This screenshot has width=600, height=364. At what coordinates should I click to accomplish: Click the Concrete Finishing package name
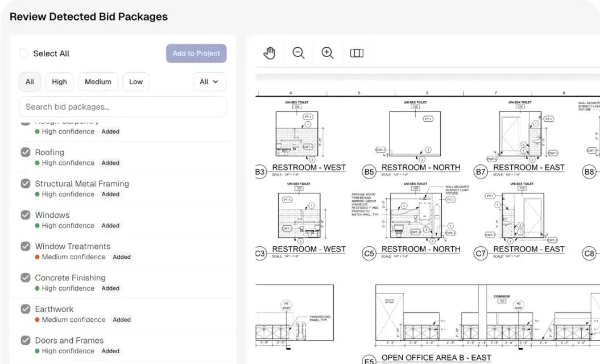[x=71, y=278]
